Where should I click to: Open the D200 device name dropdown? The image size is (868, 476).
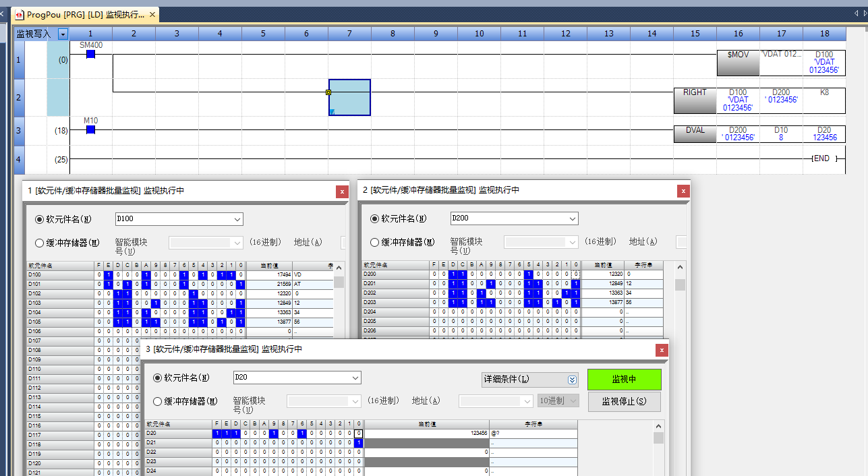tap(573, 219)
